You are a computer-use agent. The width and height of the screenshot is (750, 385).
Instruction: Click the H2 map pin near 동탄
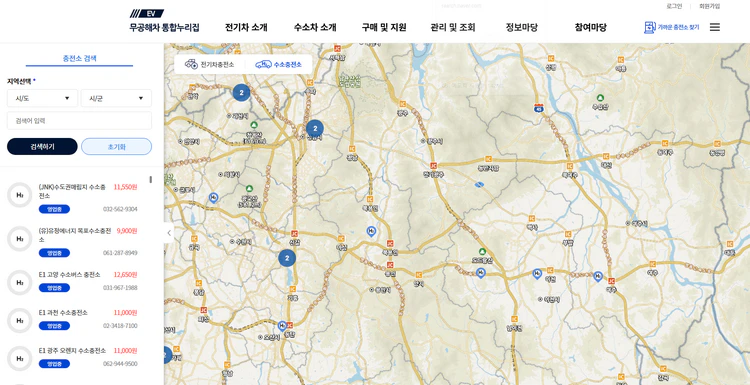[x=282, y=326]
